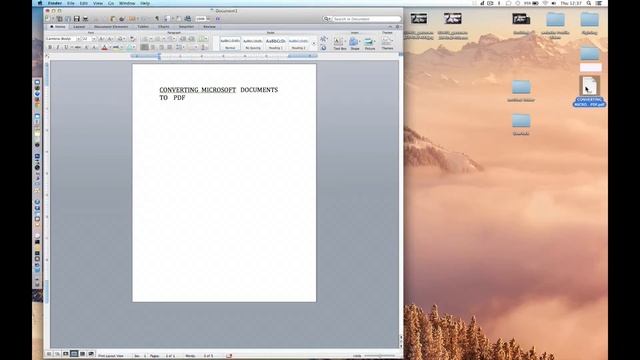Click the Increase Indent icon
Viewport: 640px width, 360px height.
pyautogui.click(x=191, y=38)
